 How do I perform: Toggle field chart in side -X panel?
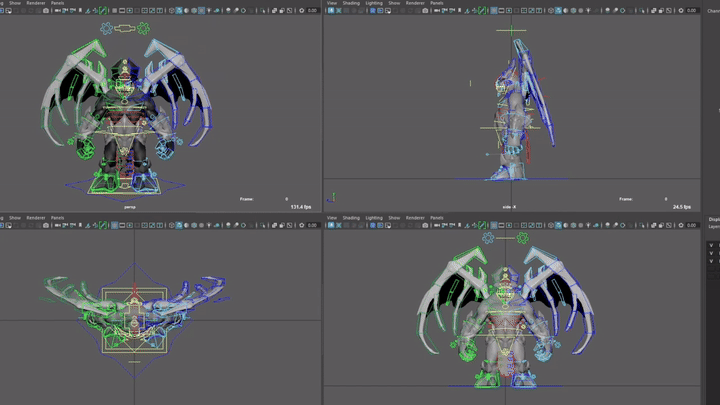[x=523, y=10]
